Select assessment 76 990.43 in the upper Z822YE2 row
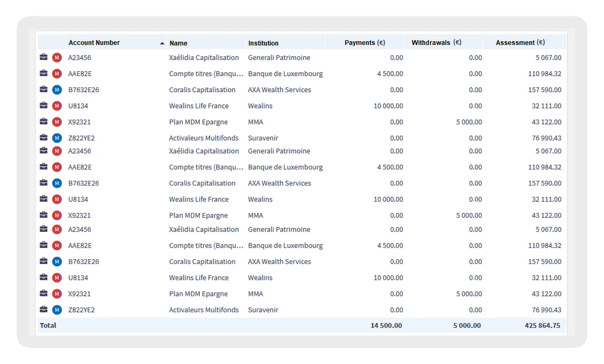The width and height of the screenshot is (604, 364). click(x=546, y=138)
